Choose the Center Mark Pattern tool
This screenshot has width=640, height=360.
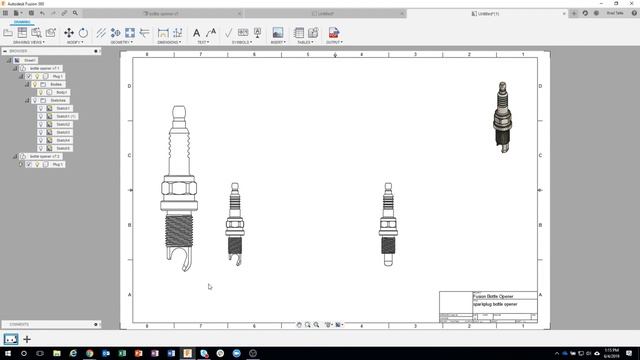[130, 33]
